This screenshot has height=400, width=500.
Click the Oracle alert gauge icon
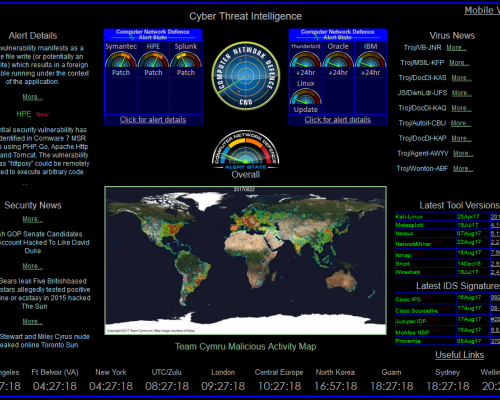(338, 60)
